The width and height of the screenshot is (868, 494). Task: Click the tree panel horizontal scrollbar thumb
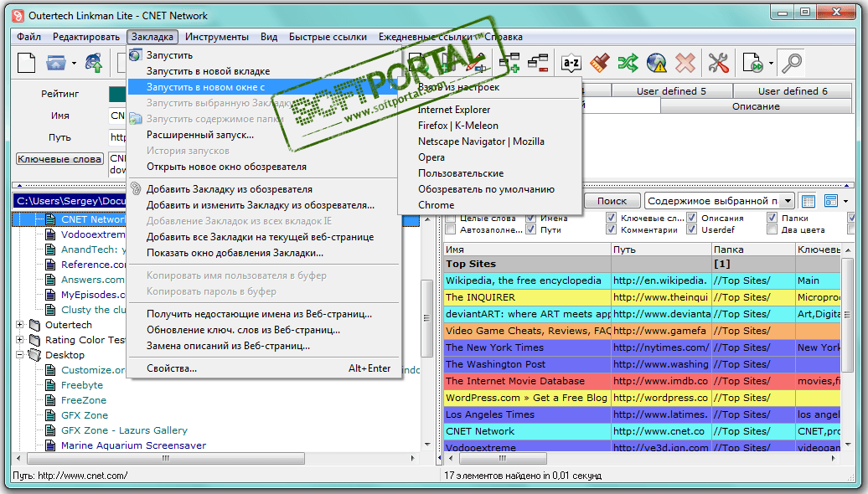click(x=166, y=458)
